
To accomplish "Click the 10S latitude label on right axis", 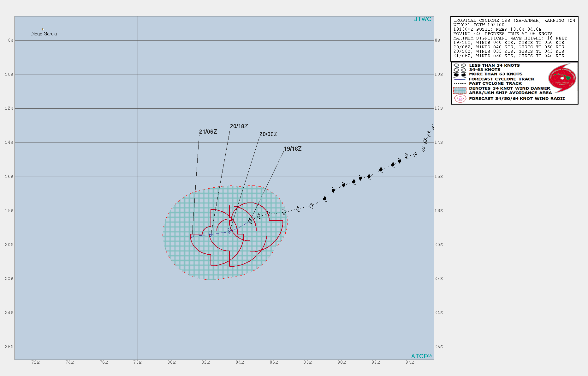I will [439, 75].
